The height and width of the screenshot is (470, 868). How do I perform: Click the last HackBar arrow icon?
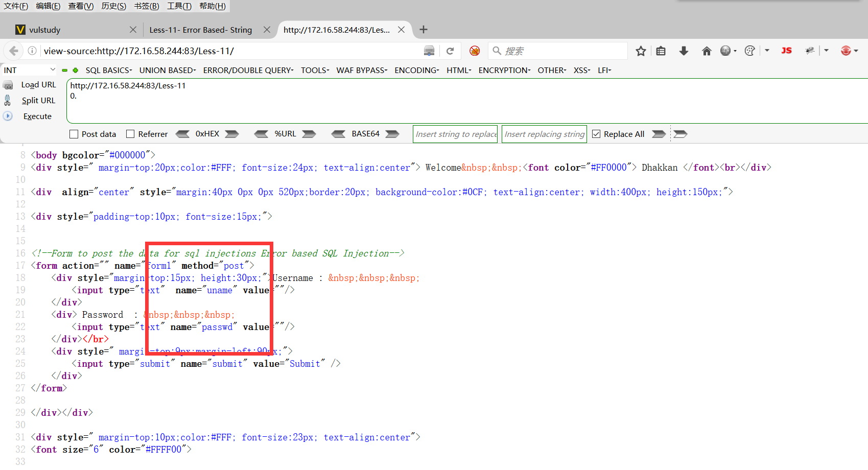tap(681, 134)
